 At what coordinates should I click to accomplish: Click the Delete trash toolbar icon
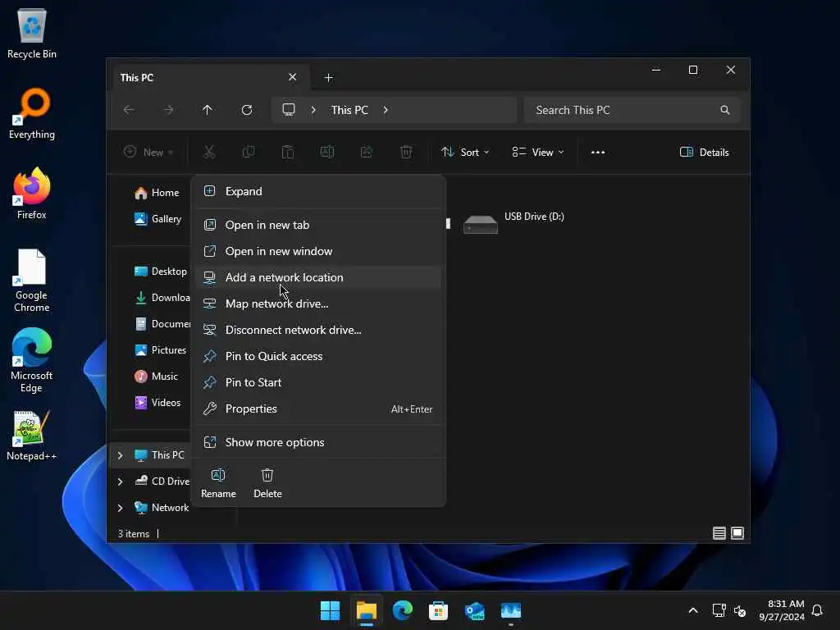tap(406, 152)
